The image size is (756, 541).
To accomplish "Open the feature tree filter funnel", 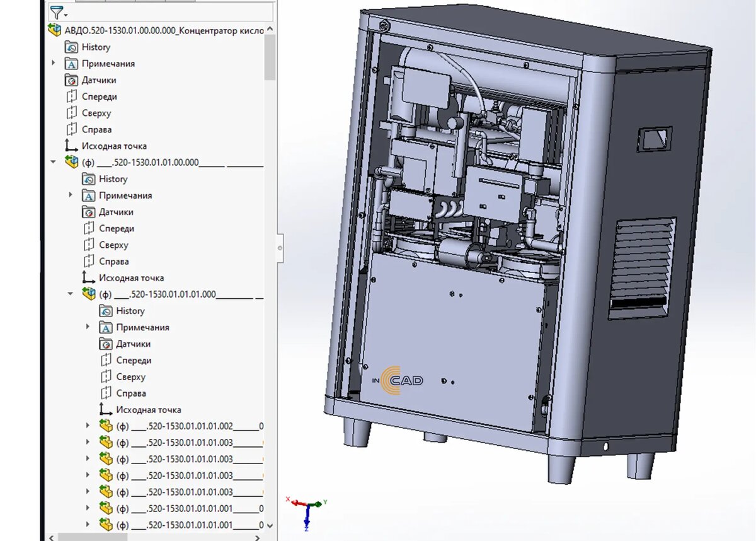I will (57, 12).
